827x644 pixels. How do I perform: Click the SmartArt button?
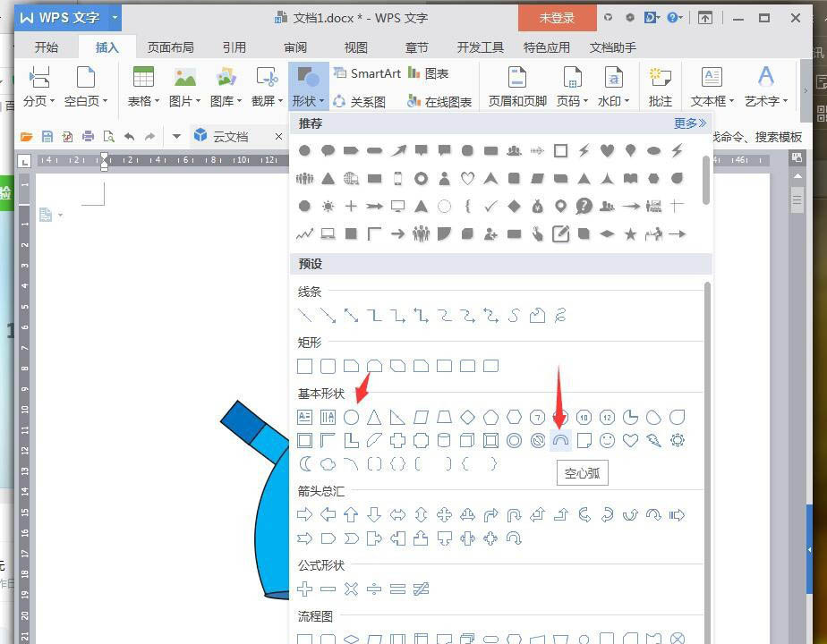coord(367,73)
